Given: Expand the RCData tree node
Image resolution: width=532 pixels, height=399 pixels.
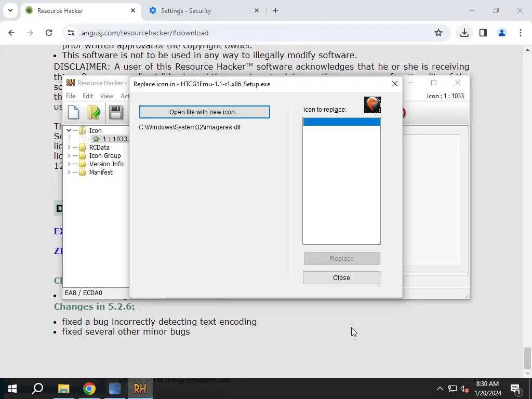Looking at the screenshot, I should 69,147.
